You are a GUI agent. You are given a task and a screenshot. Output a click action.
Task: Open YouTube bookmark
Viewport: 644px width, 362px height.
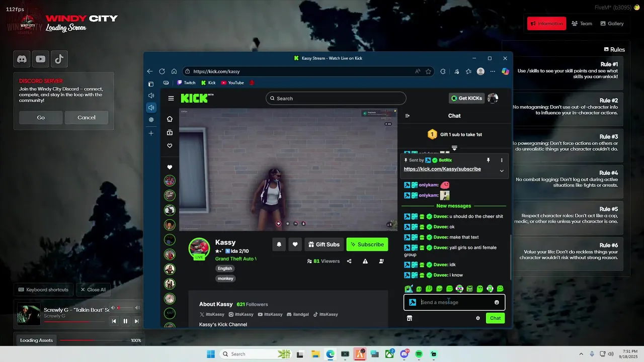(x=232, y=83)
